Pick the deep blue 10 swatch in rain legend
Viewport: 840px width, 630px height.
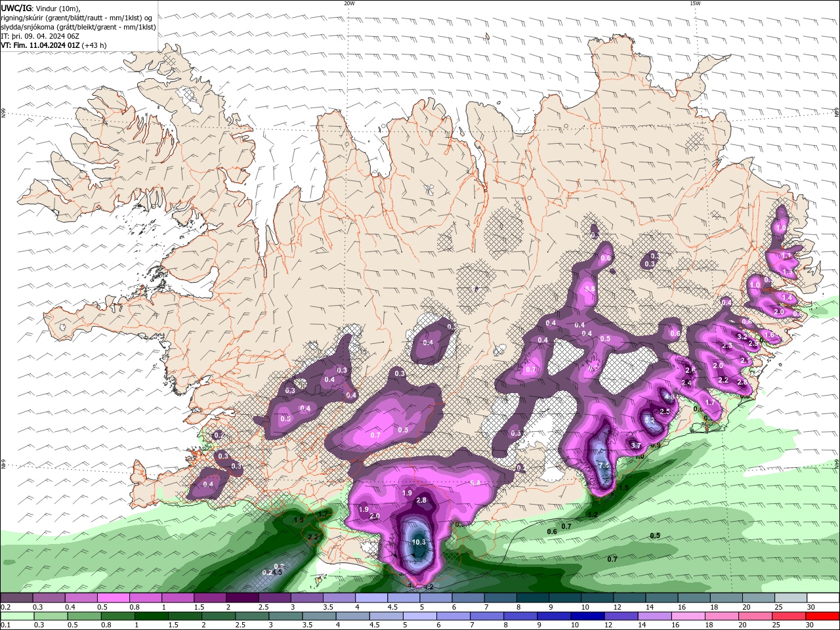587,616
